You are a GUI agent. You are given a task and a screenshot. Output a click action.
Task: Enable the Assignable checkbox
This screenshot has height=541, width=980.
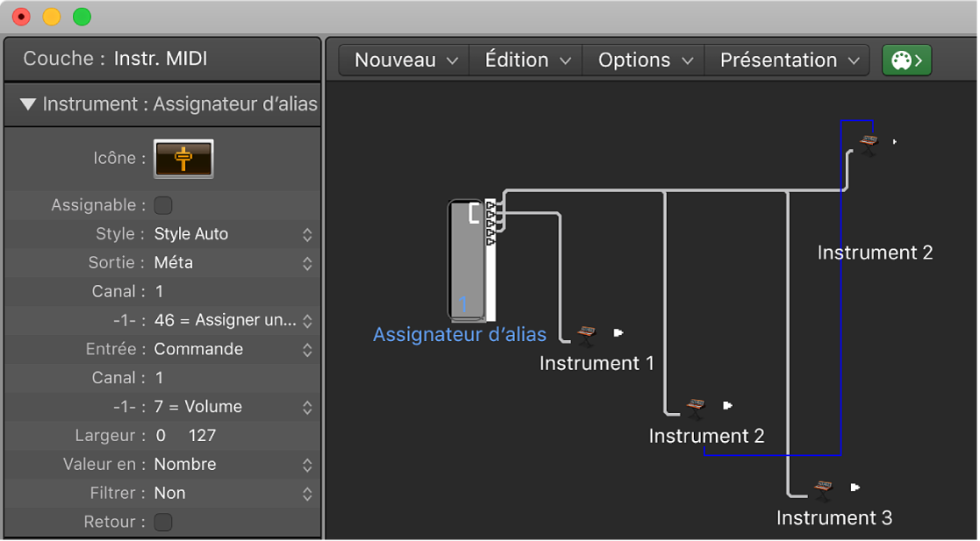163,205
